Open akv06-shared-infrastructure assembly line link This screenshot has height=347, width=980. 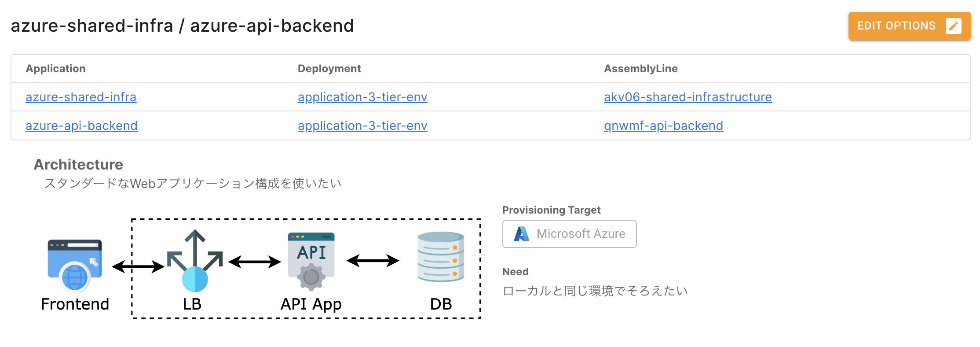click(x=687, y=97)
